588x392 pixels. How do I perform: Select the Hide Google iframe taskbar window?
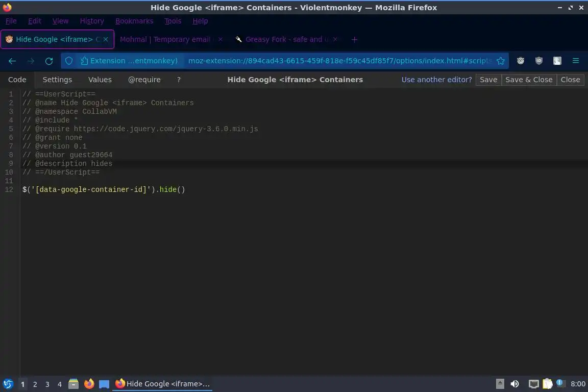pos(162,384)
